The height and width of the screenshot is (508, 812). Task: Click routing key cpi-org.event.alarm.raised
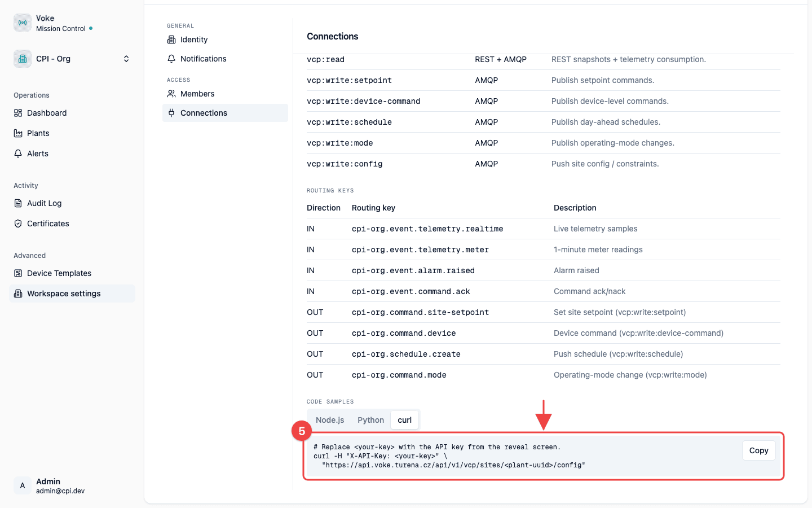point(413,270)
